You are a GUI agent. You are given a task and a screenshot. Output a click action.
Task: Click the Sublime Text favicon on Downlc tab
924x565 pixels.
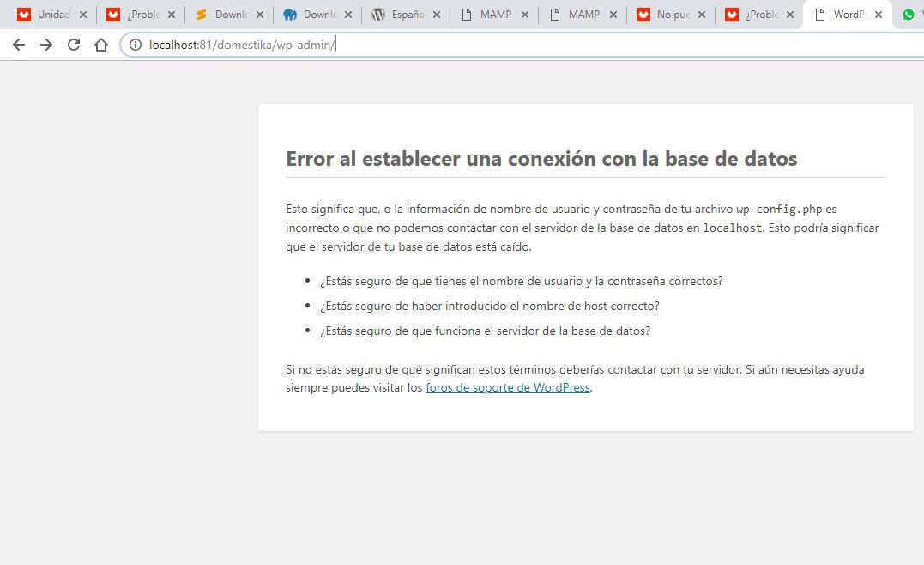point(202,15)
